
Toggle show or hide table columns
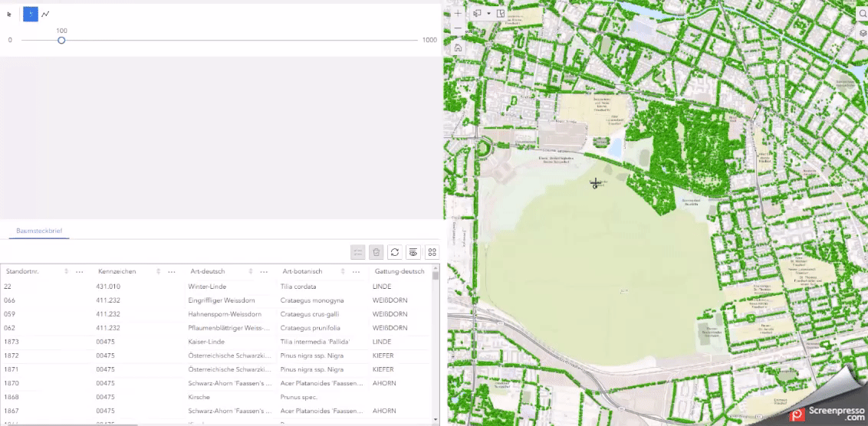(x=413, y=252)
